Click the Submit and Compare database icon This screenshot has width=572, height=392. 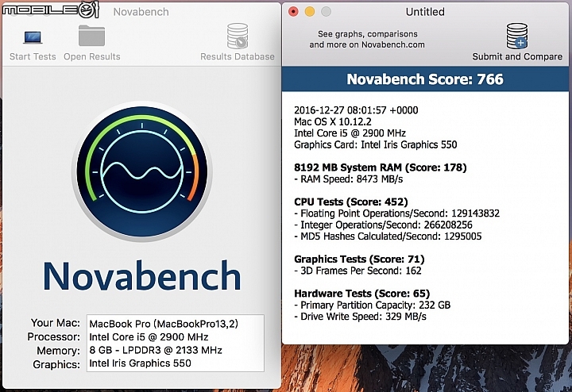(517, 36)
